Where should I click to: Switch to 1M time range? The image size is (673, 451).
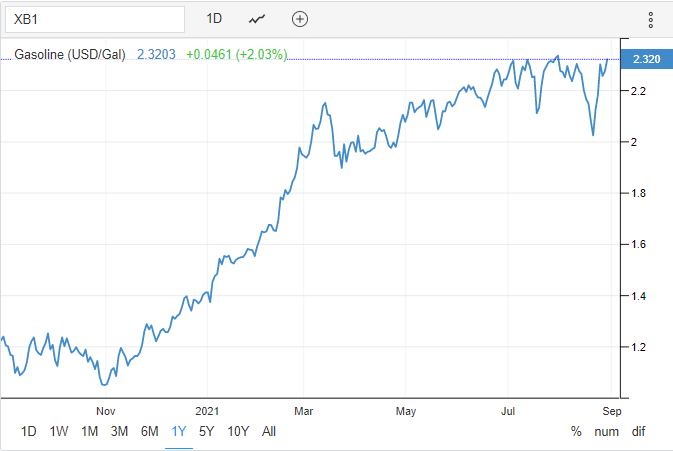(89, 431)
